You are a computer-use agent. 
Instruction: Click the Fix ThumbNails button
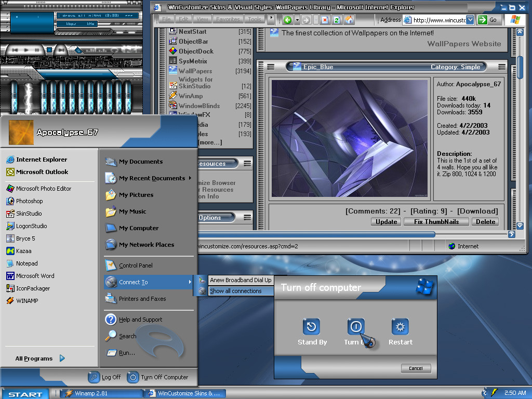(x=436, y=222)
